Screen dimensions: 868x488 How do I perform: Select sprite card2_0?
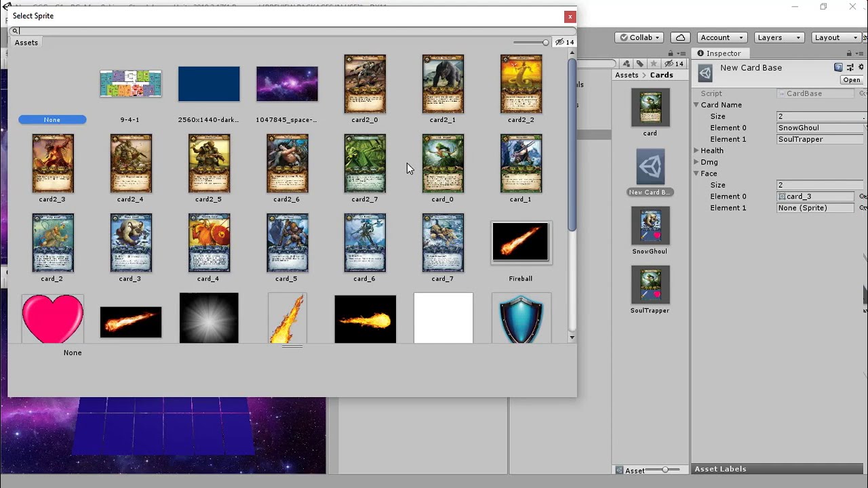pyautogui.click(x=365, y=84)
